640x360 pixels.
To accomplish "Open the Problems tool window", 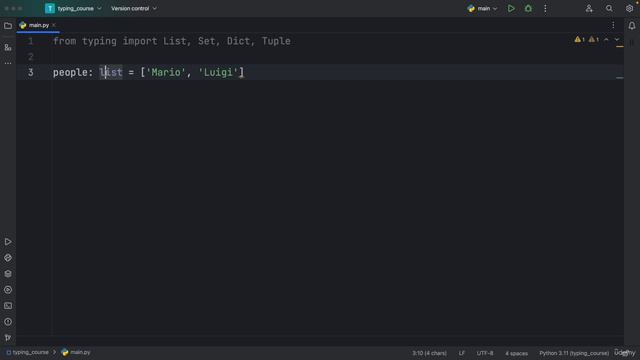I will (8, 322).
